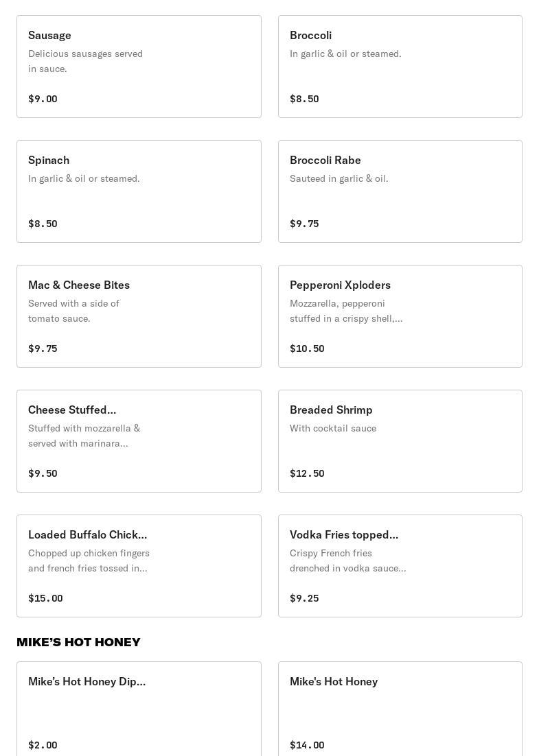Click the $9.25 Vodka Fries price
Screen dimensions: 539x756
304,598
